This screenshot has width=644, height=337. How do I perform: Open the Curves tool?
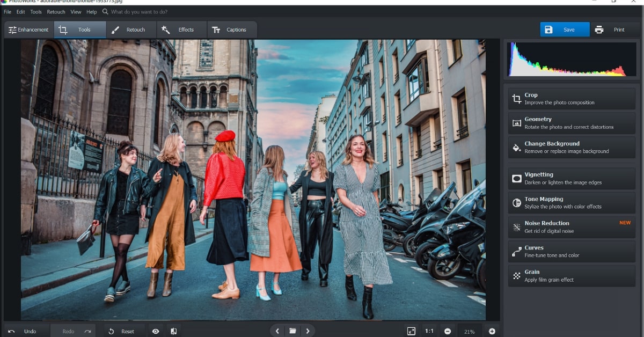coord(572,252)
